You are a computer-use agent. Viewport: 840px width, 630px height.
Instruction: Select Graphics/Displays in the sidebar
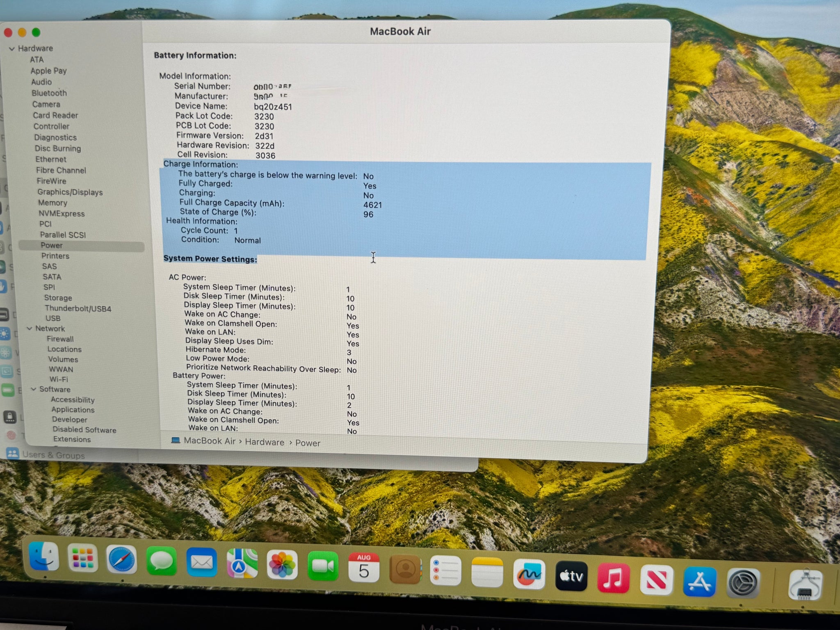[x=70, y=192]
